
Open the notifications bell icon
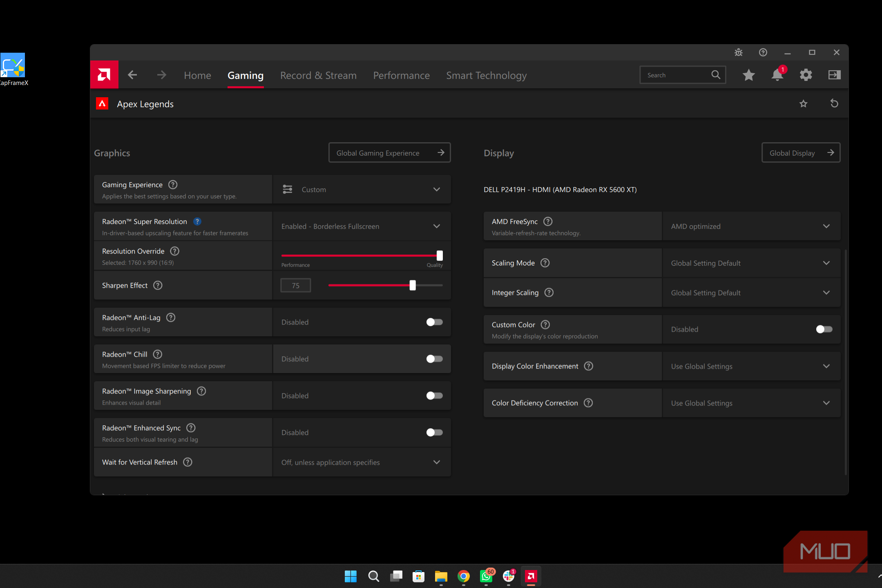coord(777,75)
